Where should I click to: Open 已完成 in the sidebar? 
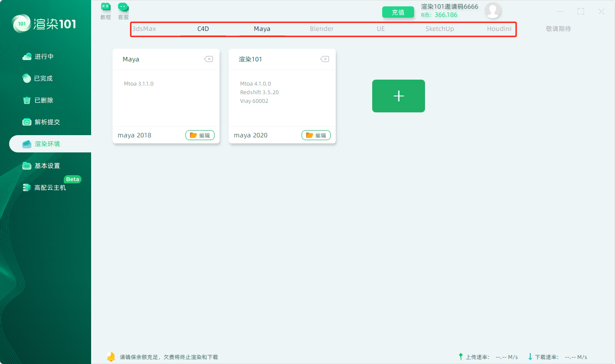click(38, 78)
